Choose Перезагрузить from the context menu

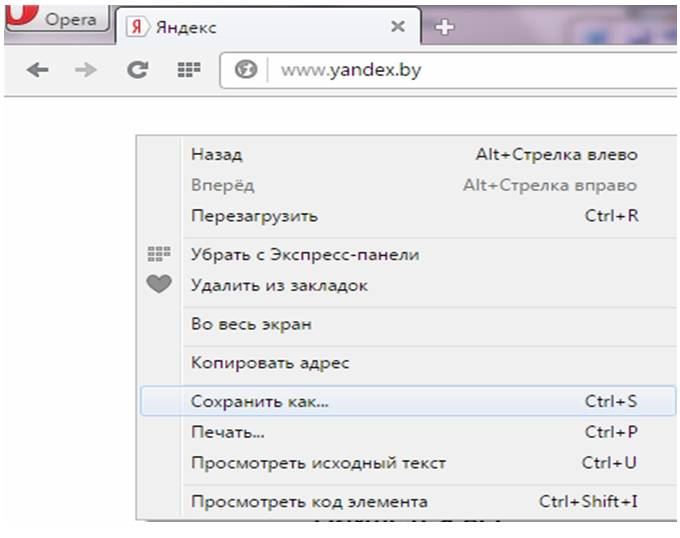(x=254, y=215)
